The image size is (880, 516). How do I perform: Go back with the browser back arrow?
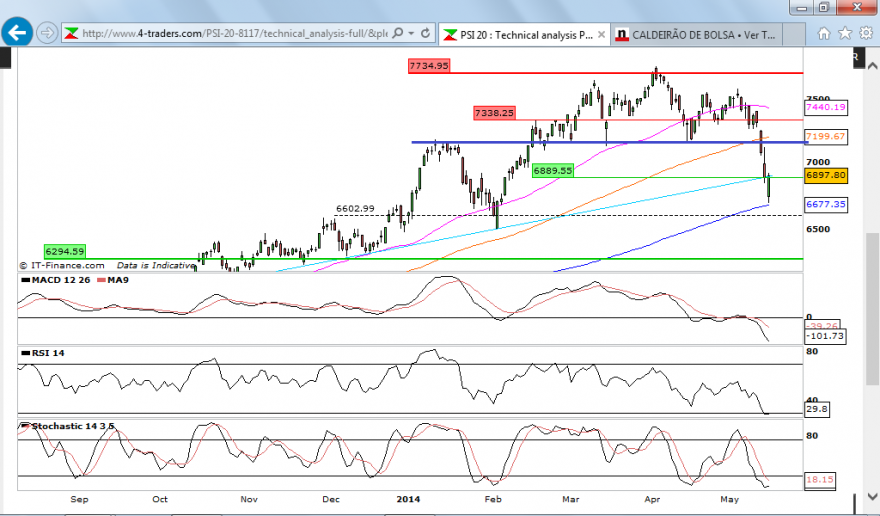pyautogui.click(x=16, y=33)
